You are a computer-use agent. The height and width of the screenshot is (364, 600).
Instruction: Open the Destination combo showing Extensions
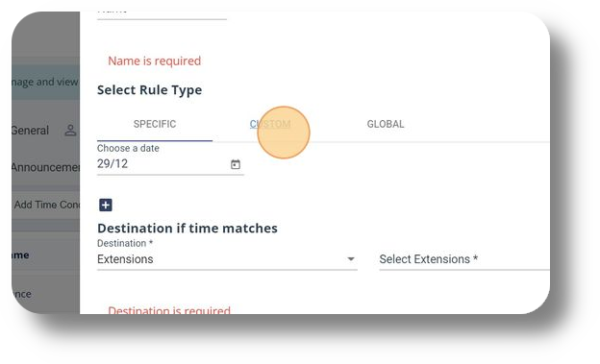tap(227, 259)
